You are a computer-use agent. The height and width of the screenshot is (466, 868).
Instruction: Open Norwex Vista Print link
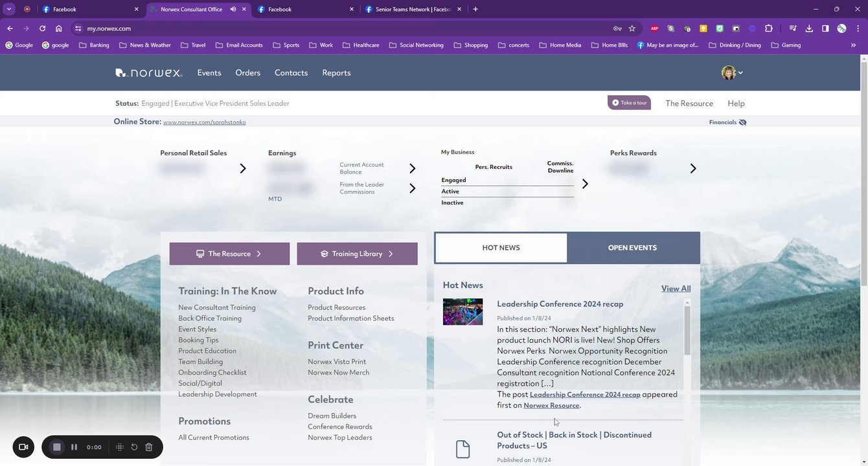pos(337,362)
